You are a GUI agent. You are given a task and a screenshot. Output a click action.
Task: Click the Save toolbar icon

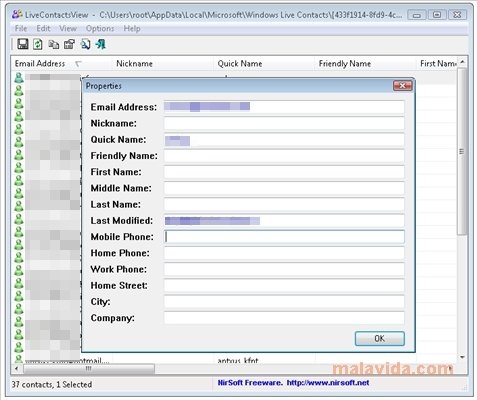click(x=23, y=44)
